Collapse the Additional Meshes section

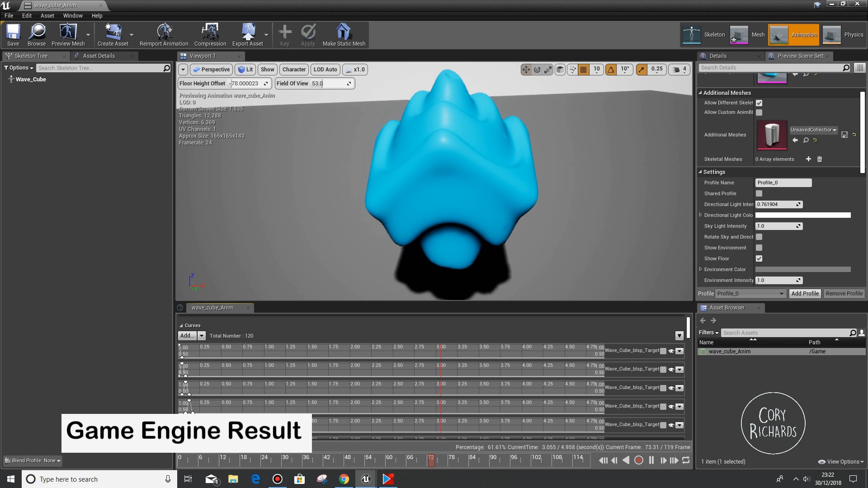[x=700, y=93]
